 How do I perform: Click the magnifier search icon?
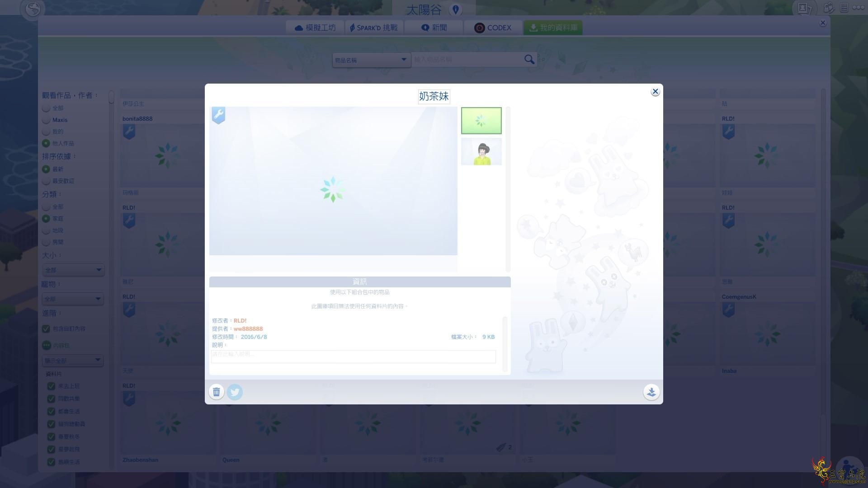click(x=529, y=60)
